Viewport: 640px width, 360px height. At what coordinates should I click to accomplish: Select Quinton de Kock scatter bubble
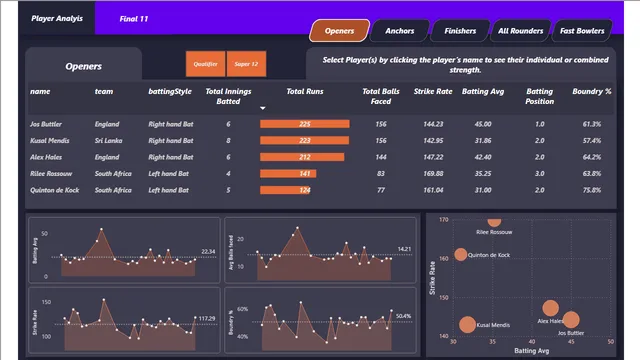(460, 255)
